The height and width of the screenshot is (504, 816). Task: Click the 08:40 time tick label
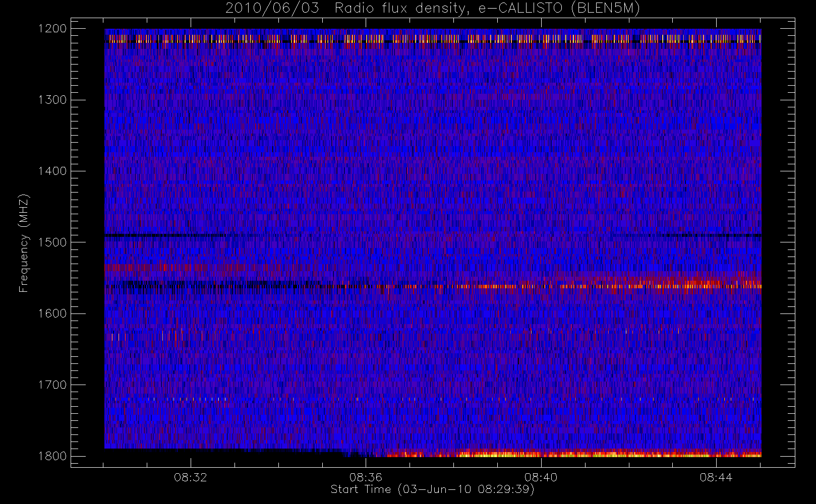pos(541,477)
